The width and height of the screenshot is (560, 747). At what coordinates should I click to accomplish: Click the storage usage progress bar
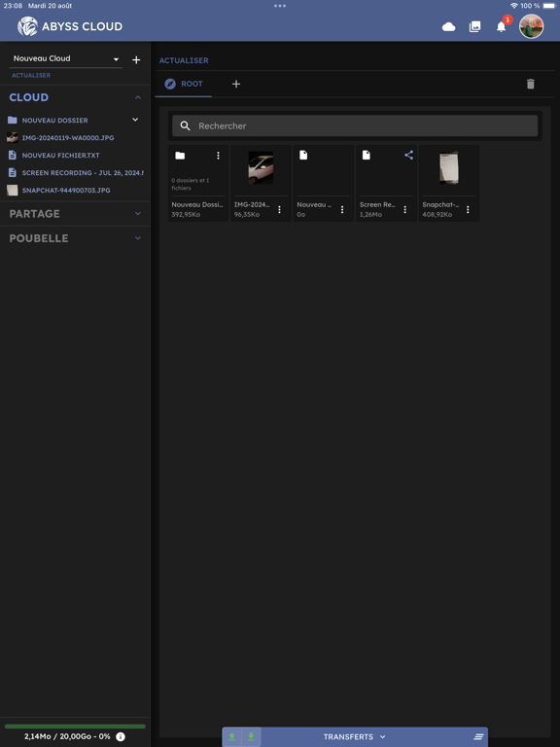(75, 726)
